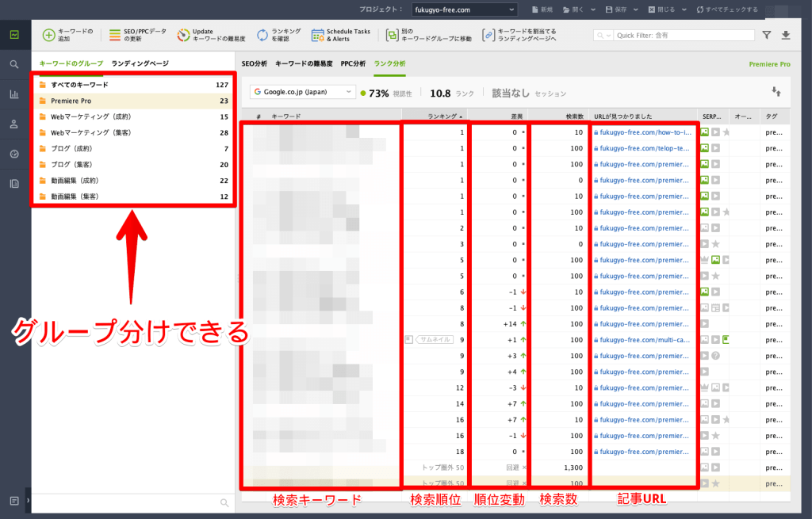The width and height of the screenshot is (812, 519).
Task: Open the gauge dashboard sidebar icon
Action: [14, 154]
